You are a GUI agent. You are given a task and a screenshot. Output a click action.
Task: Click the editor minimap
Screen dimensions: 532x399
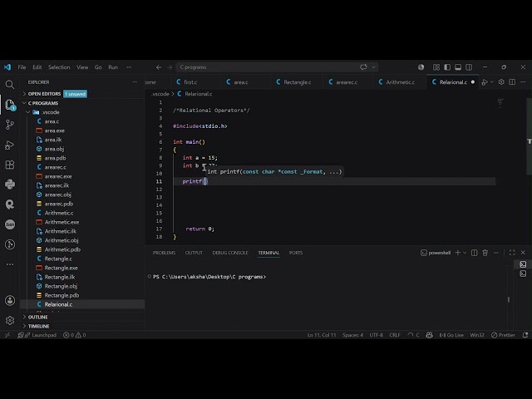point(501,102)
